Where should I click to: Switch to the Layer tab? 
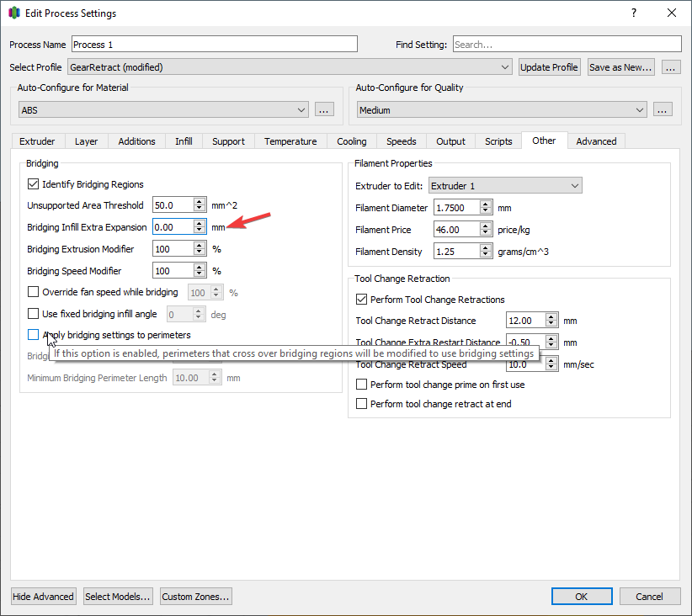86,141
